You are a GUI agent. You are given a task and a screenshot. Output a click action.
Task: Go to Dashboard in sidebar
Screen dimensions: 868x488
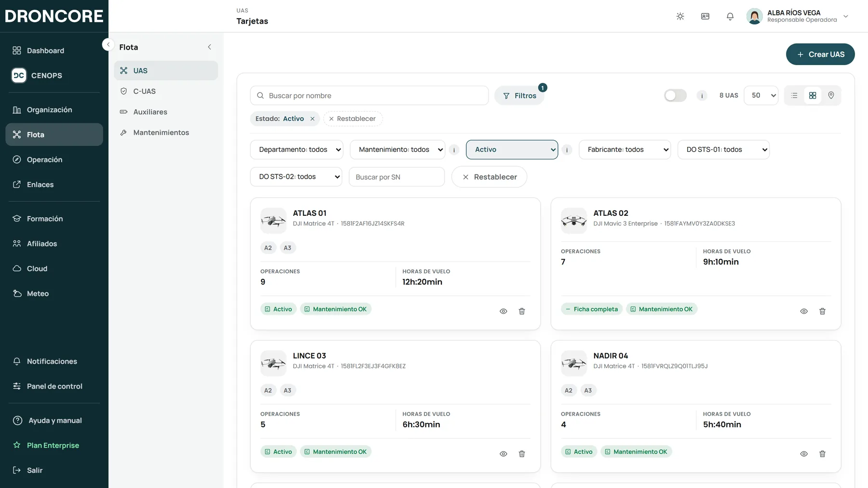point(54,51)
